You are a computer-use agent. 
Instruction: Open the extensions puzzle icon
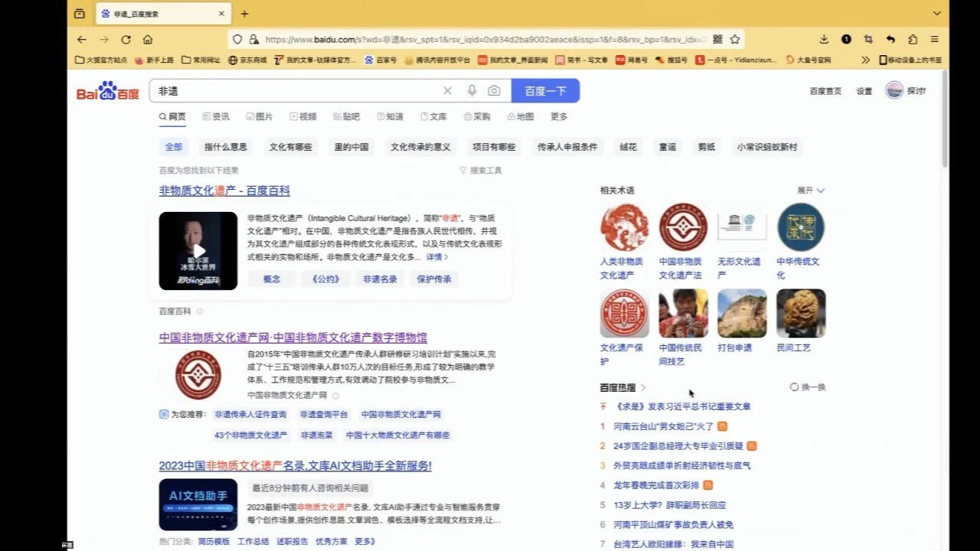pos(913,39)
